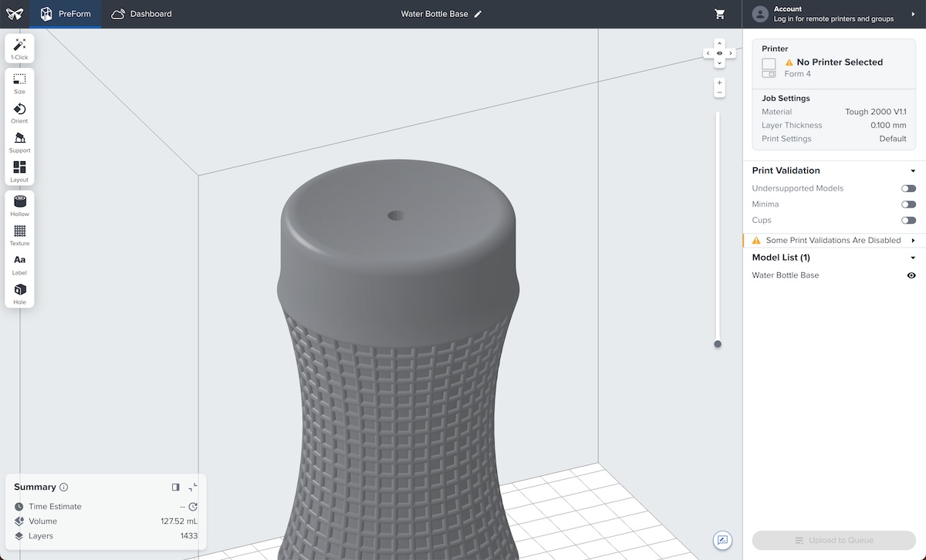Hide the Water Bottle Base model

911,275
